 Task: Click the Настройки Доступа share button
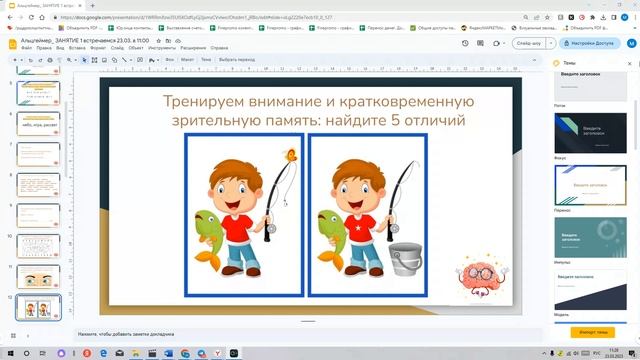[589, 43]
